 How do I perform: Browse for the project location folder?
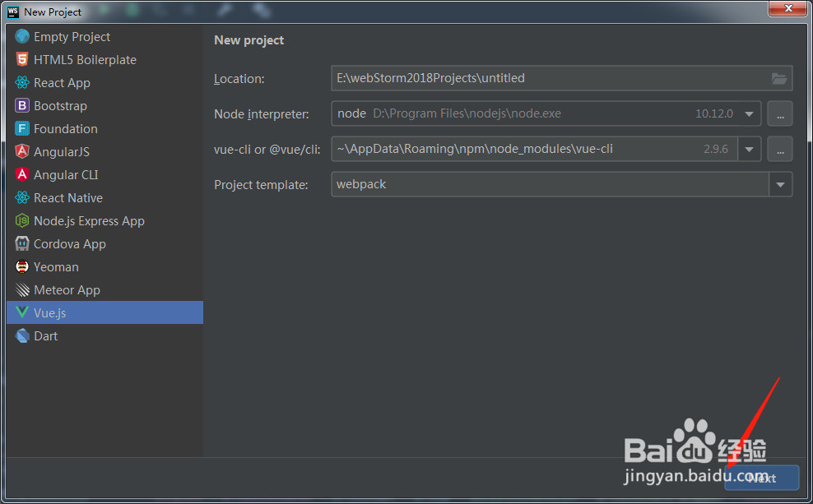(779, 79)
